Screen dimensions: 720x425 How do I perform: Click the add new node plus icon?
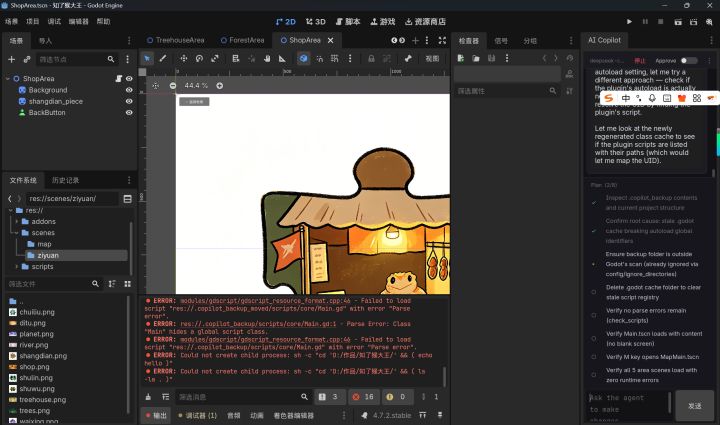tap(11, 59)
